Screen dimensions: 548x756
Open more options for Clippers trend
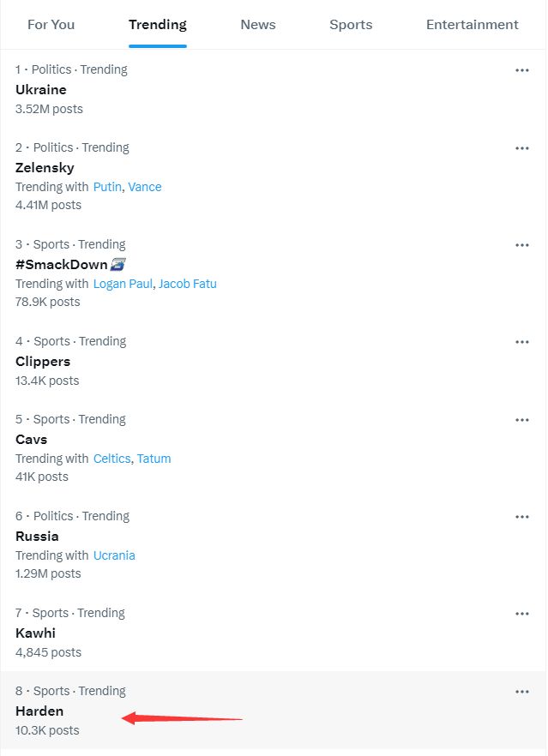[522, 342]
